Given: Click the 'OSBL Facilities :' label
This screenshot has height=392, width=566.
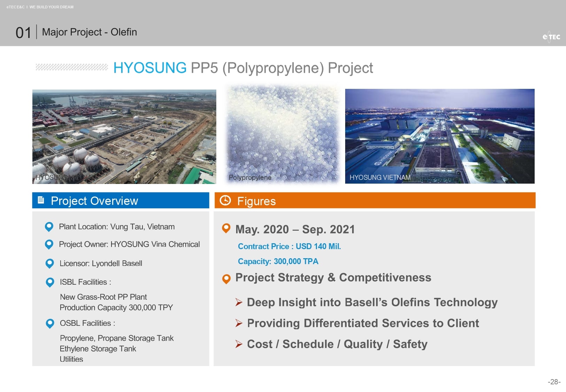Looking at the screenshot, I should point(87,323).
